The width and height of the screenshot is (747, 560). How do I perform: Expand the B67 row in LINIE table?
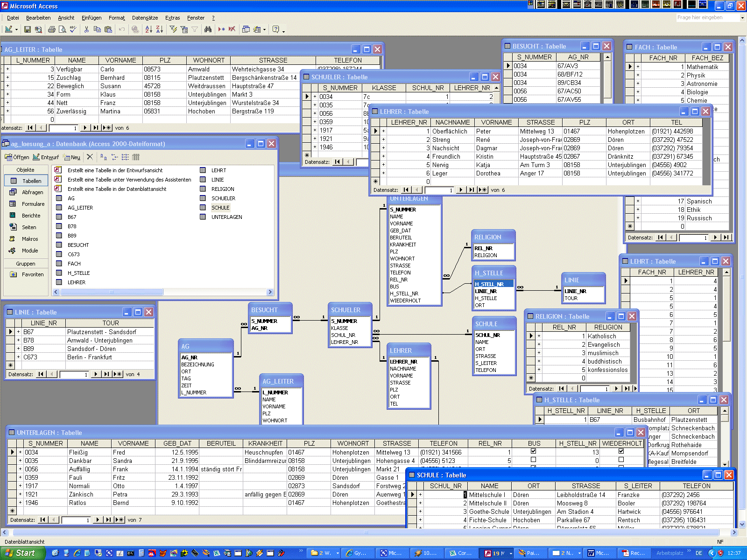[x=18, y=332]
